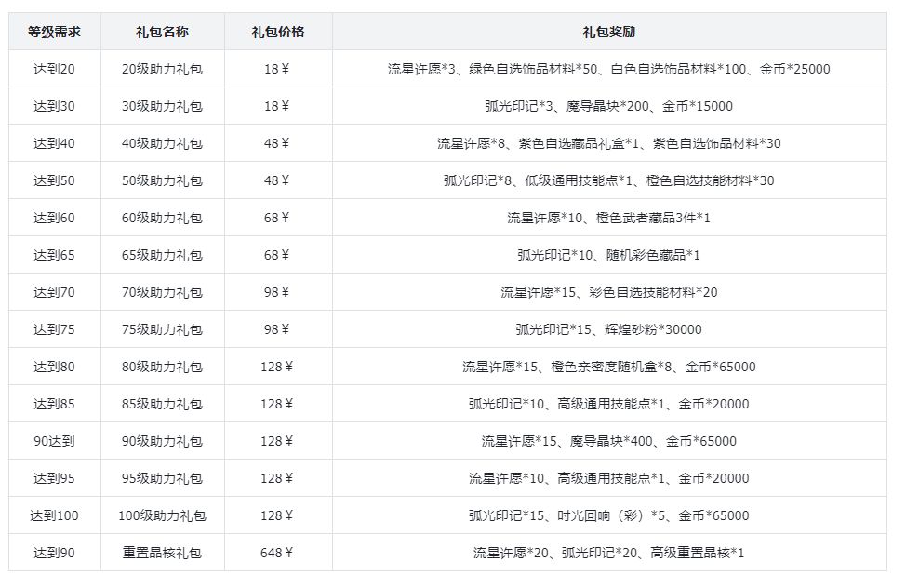Screen dimensions: 906x588
Task: Select the reward text containing 时光回响（彩）*5
Action: click(x=609, y=515)
